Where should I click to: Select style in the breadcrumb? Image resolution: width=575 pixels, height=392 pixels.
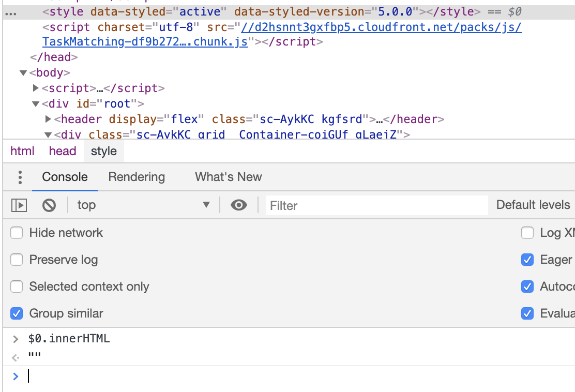104,151
